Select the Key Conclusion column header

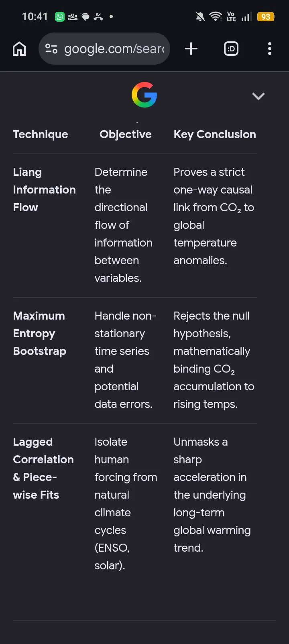point(215,134)
